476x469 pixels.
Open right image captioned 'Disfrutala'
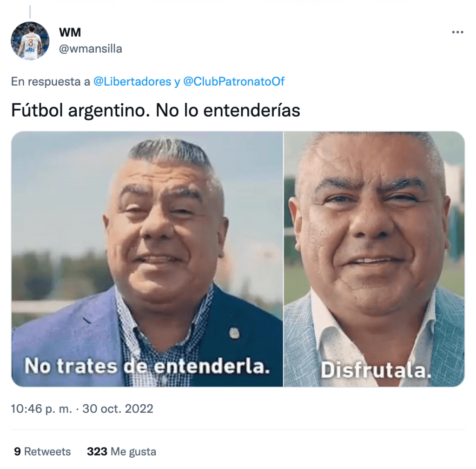coord(374,259)
